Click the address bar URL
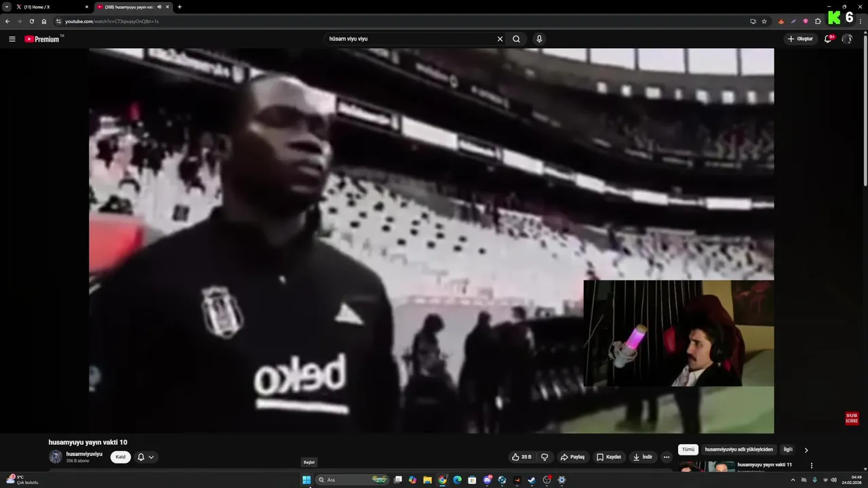Screen dimensions: 868x488 click(x=112, y=21)
